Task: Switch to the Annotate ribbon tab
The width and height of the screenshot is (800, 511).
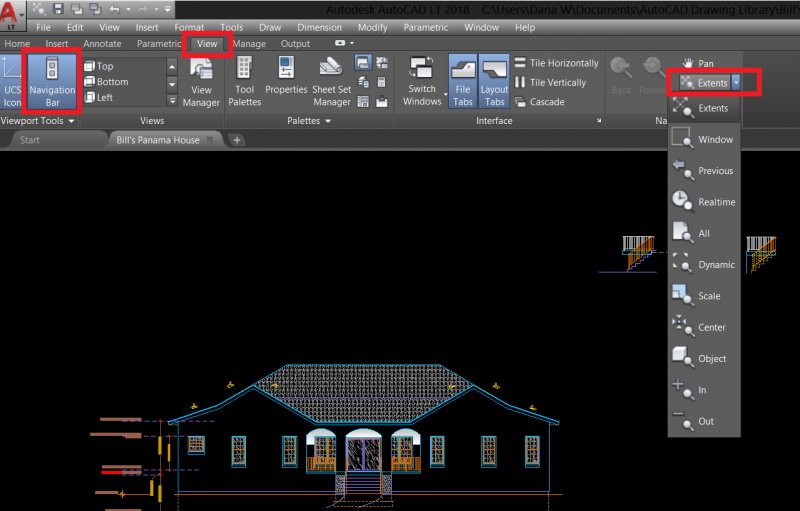Action: click(102, 44)
